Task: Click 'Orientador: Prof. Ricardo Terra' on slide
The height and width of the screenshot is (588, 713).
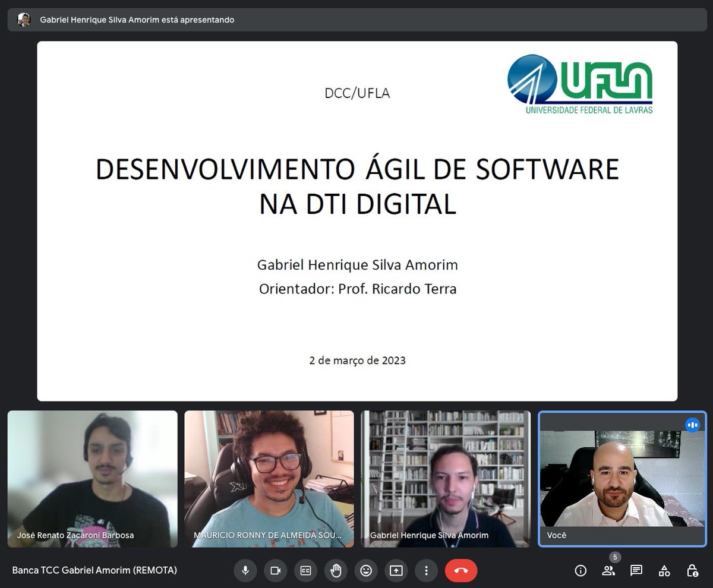Action: pyautogui.click(x=358, y=289)
